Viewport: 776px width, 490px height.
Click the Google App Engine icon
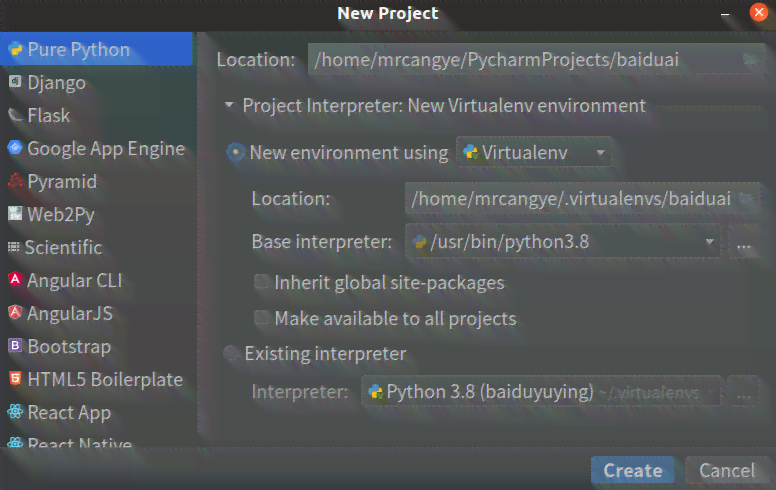15,147
